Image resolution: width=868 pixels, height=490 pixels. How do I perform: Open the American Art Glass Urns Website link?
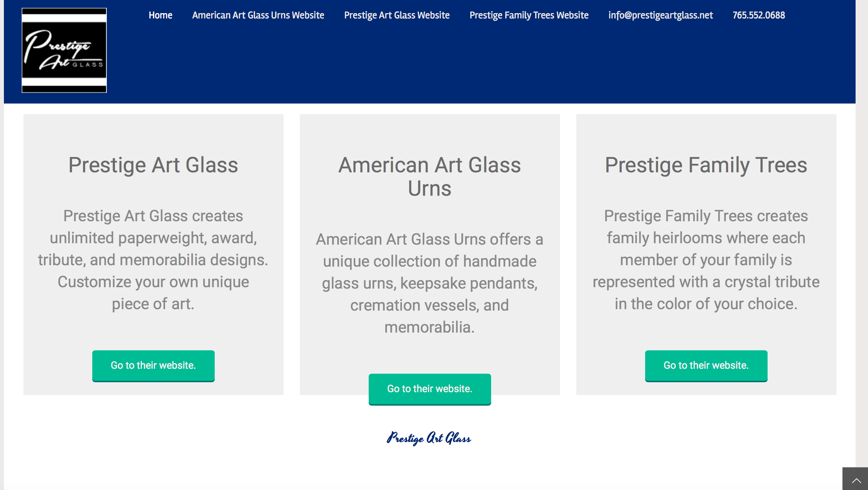(258, 15)
